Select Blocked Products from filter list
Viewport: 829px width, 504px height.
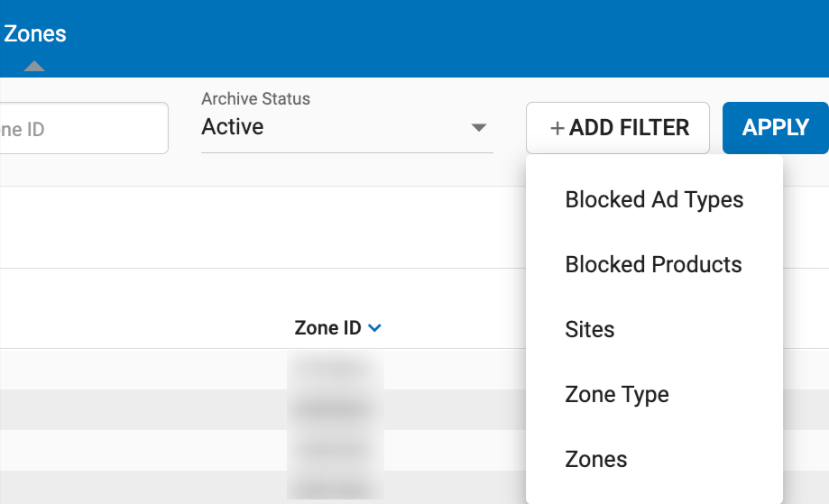(653, 264)
